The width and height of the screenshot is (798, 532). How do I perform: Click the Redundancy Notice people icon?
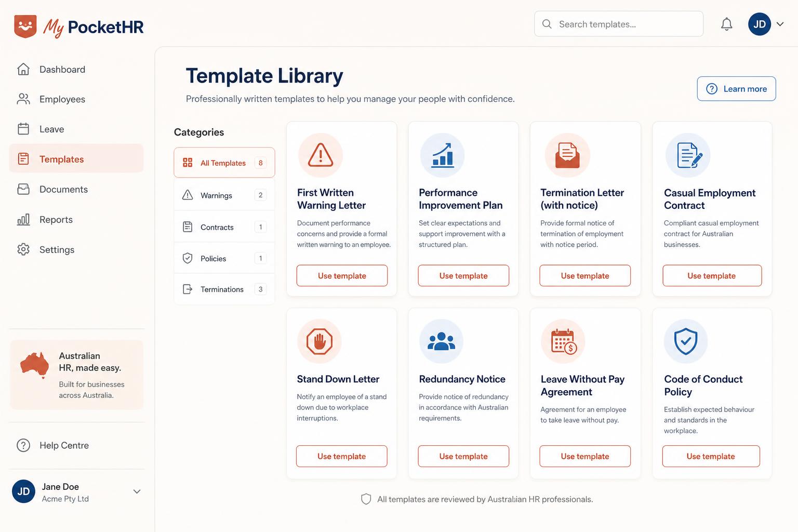click(x=441, y=341)
